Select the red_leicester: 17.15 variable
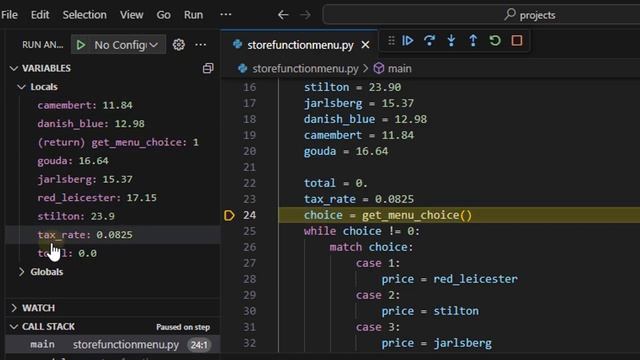The image size is (640, 360). pyautogui.click(x=113, y=198)
